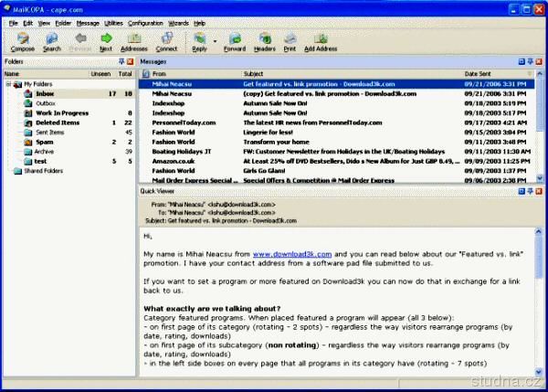Select the PersonnelToday.com message
548x392 pixels.
tap(337, 122)
